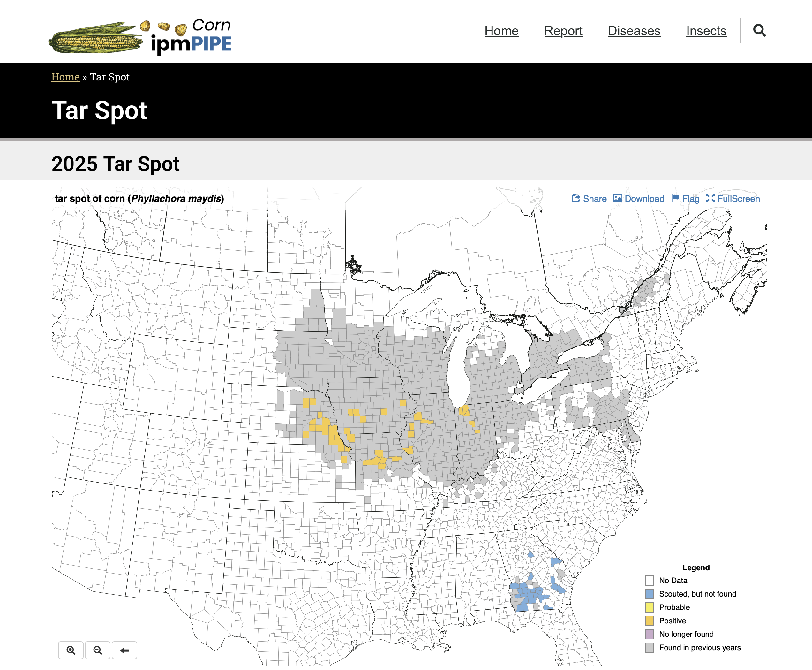Screen dimensions: 812x670
Task: Follow the Home breadcrumb link
Action: (x=65, y=77)
